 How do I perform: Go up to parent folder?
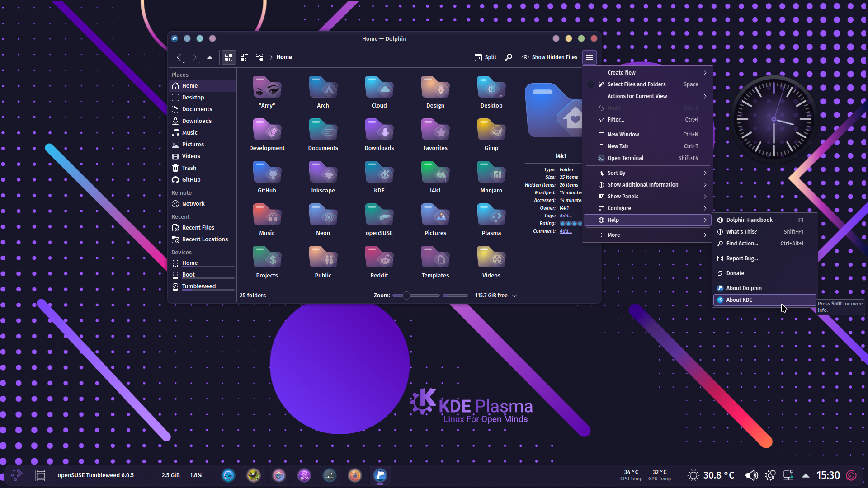[210, 57]
